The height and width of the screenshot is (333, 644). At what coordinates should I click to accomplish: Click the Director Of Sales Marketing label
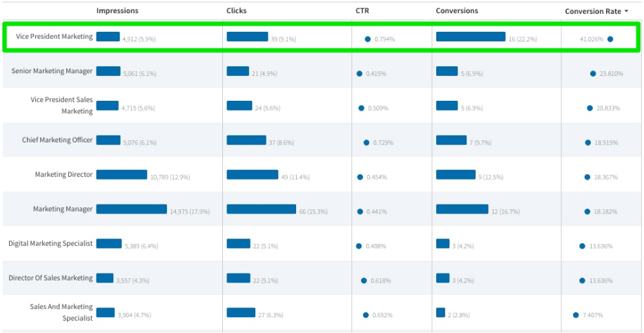click(x=50, y=278)
